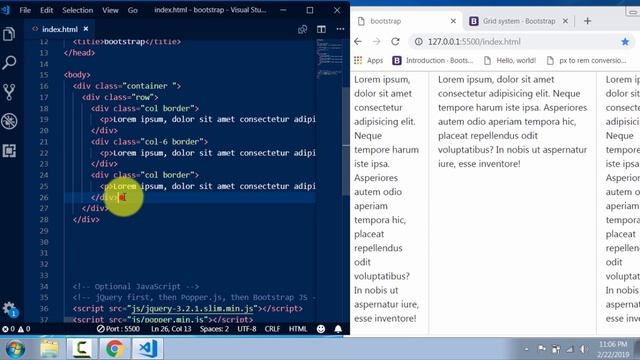Switch to the bootstrap browser tab

(x=406, y=21)
